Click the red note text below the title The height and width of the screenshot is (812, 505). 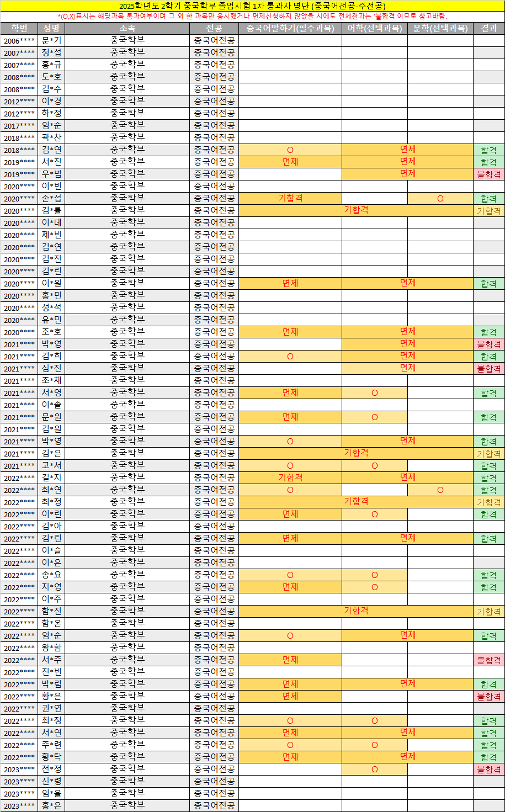pyautogui.click(x=252, y=17)
